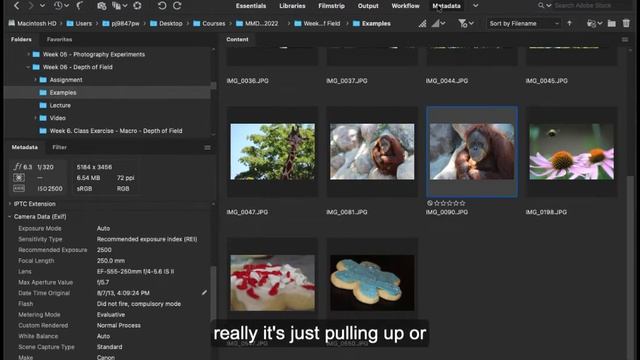Image resolution: width=640 pixels, height=360 pixels.
Task: Open recent file icon dropdown
Action: pos(594,24)
